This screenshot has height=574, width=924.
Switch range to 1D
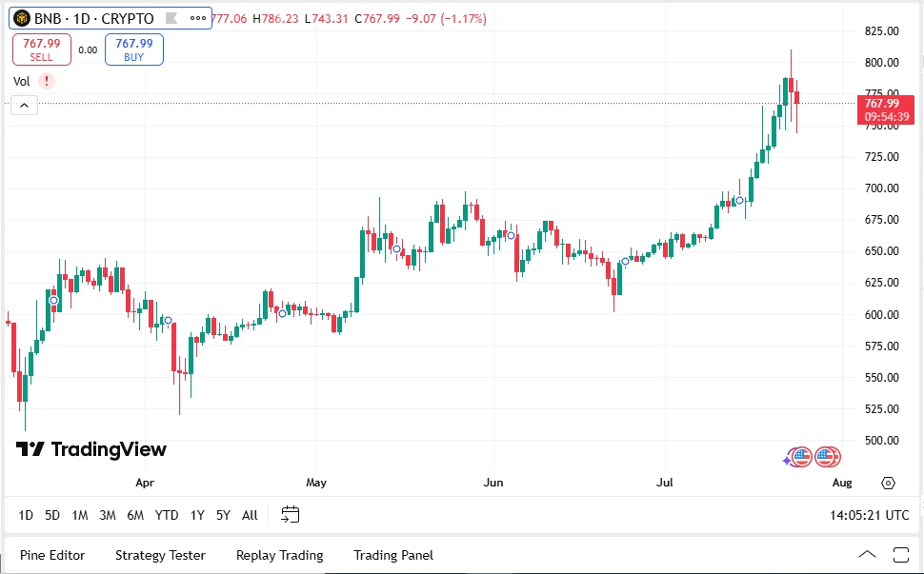(x=26, y=515)
